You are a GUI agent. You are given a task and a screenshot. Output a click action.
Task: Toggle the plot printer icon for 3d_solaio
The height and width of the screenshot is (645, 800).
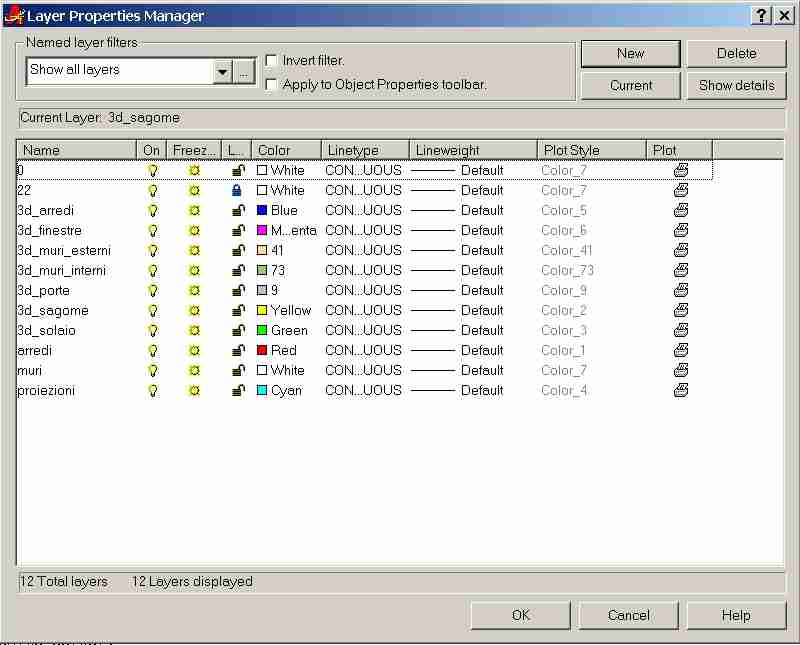click(x=681, y=331)
